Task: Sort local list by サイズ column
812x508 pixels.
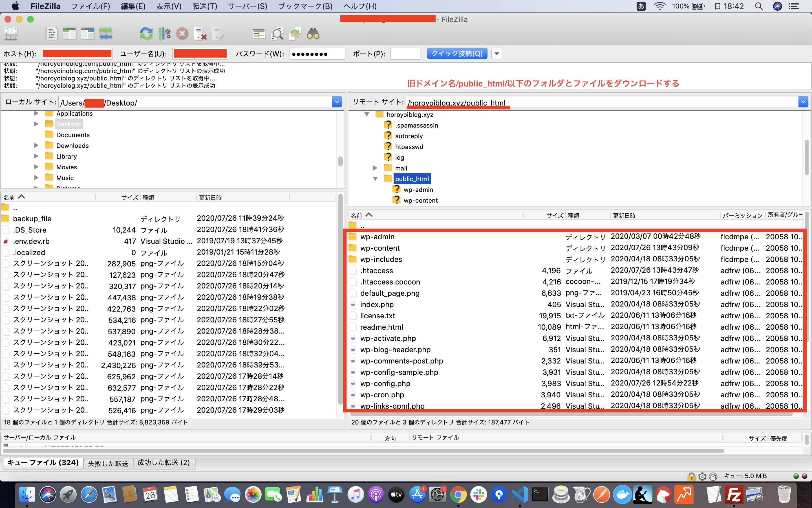Action: click(118, 197)
